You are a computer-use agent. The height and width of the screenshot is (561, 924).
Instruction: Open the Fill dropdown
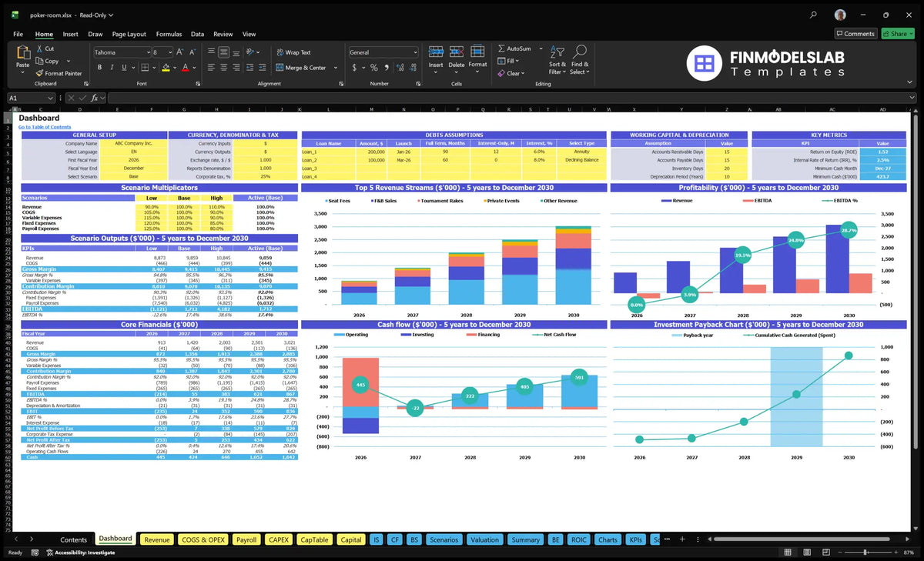click(x=509, y=61)
